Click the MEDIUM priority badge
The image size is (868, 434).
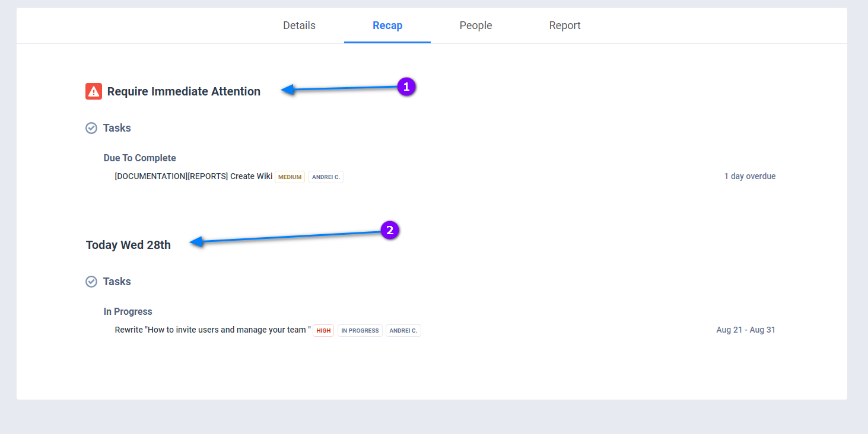tap(290, 177)
